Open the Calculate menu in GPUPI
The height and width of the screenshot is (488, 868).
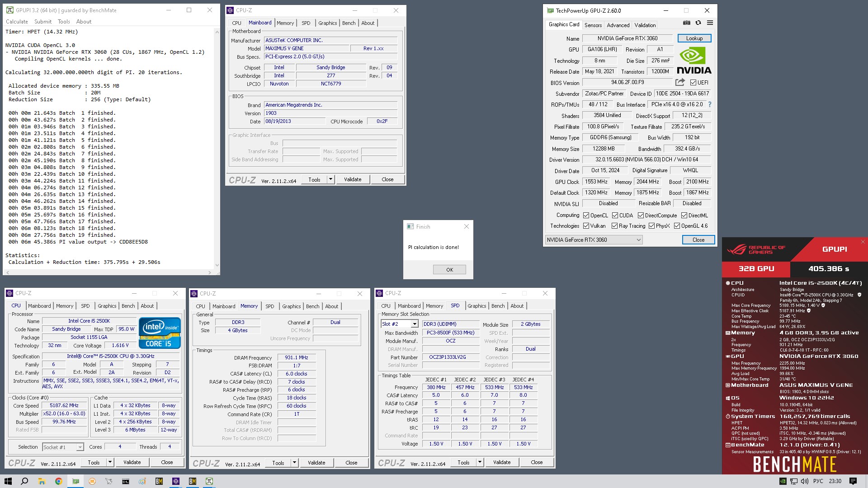coord(17,22)
